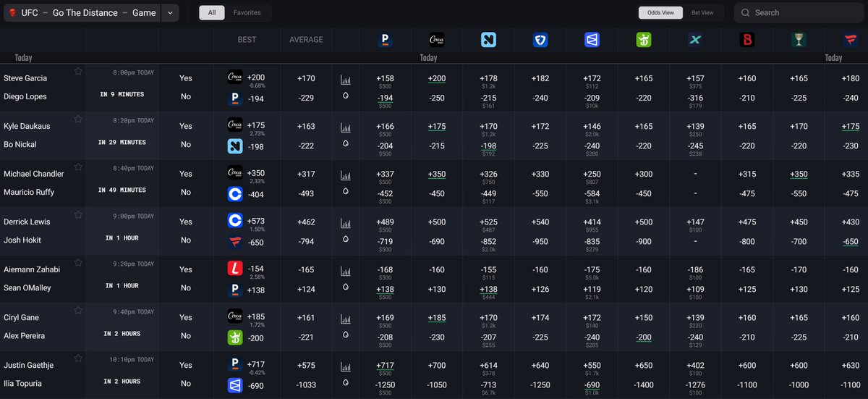The height and width of the screenshot is (399, 868).
Task: Open the FanDuel shield logo column header
Action: click(x=540, y=40)
